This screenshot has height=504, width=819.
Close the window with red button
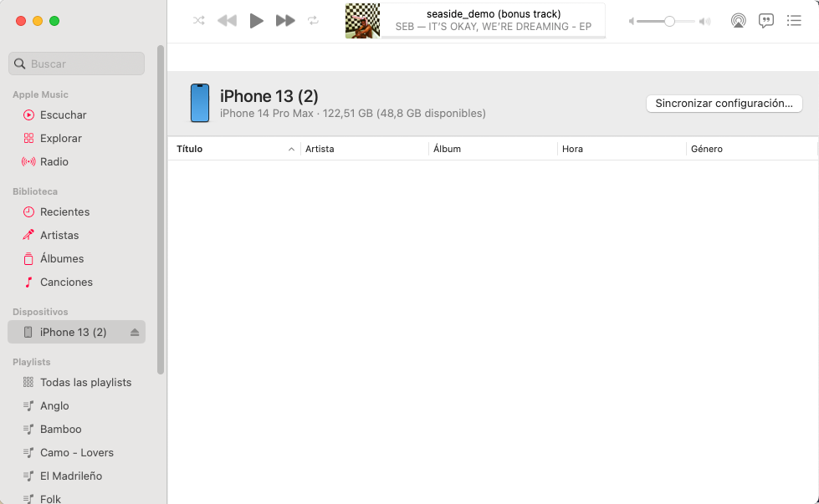coord(21,21)
